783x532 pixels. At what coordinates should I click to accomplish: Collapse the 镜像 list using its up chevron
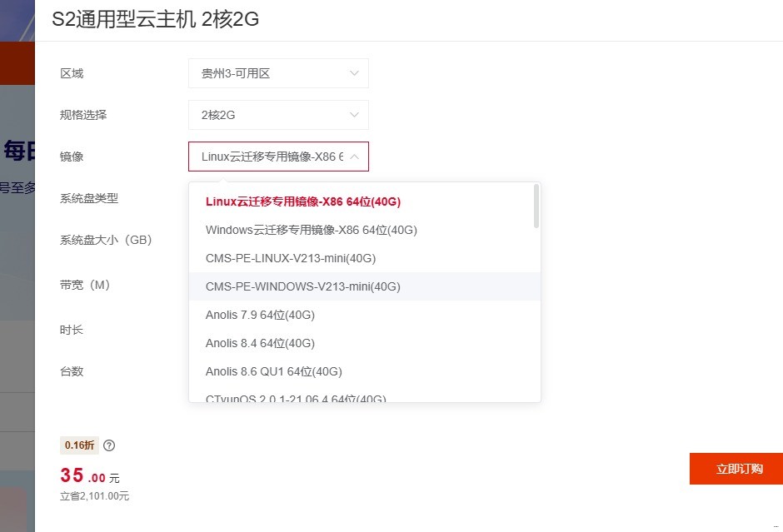354,157
